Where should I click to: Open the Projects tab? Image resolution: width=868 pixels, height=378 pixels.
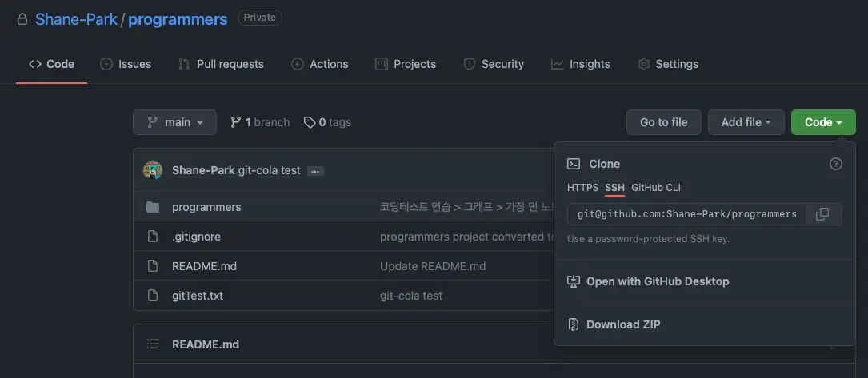406,64
